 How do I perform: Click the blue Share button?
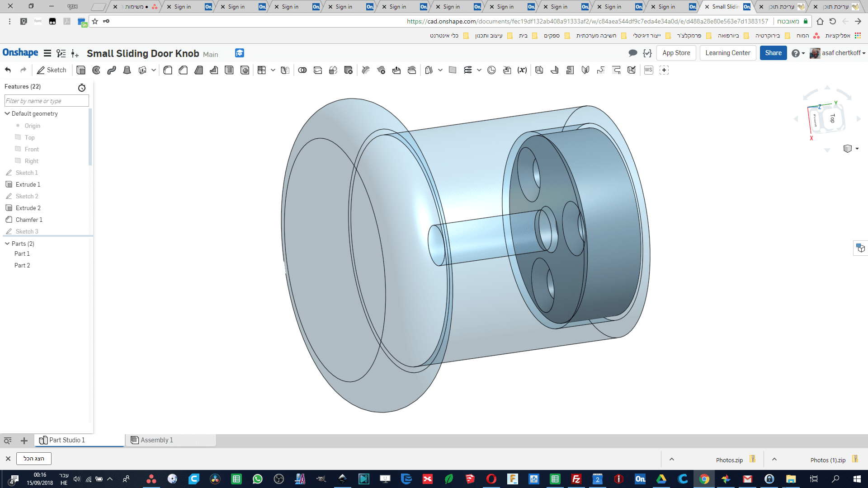pos(774,53)
